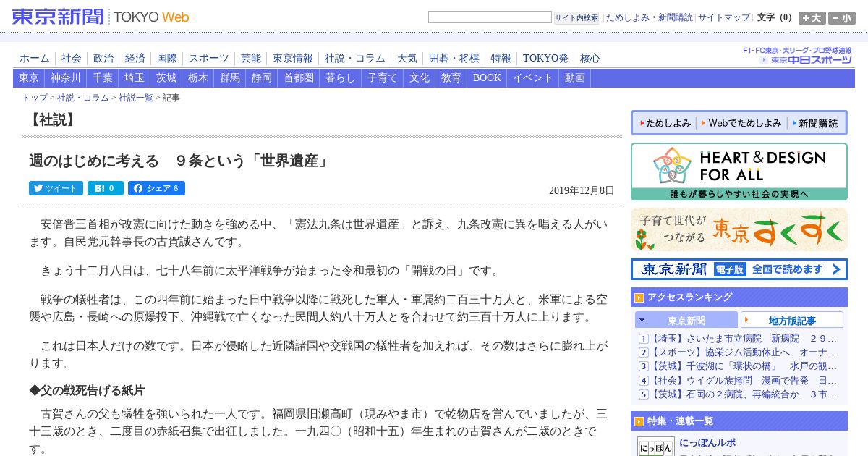868x456 pixels.
Task: Open the 社説・コラム menu item
Action: coord(355,59)
